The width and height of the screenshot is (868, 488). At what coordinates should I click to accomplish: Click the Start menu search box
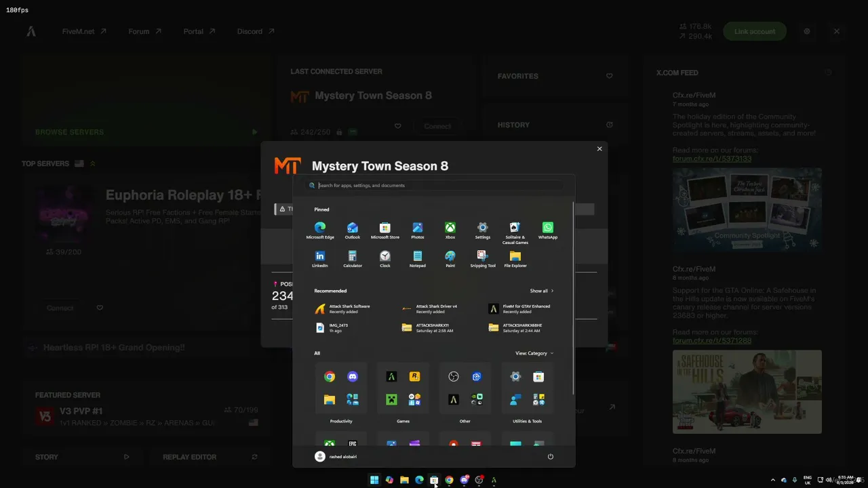coord(434,185)
